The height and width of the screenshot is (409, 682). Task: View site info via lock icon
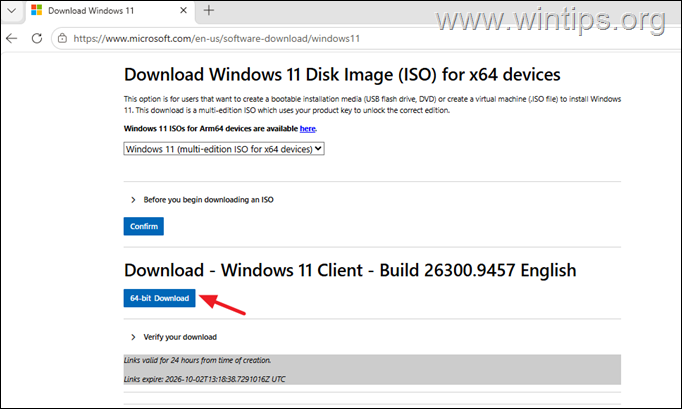63,38
